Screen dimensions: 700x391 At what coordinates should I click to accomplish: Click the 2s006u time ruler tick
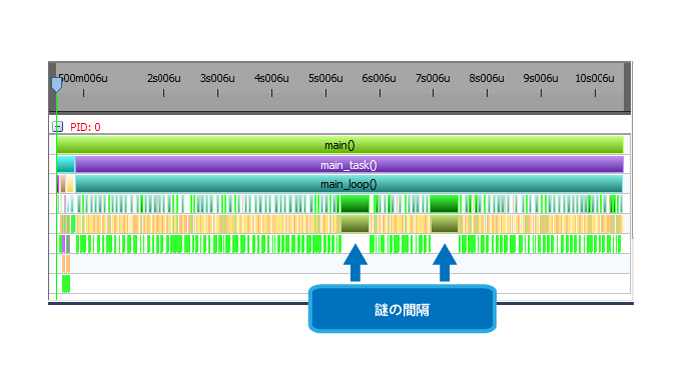pyautogui.click(x=164, y=93)
